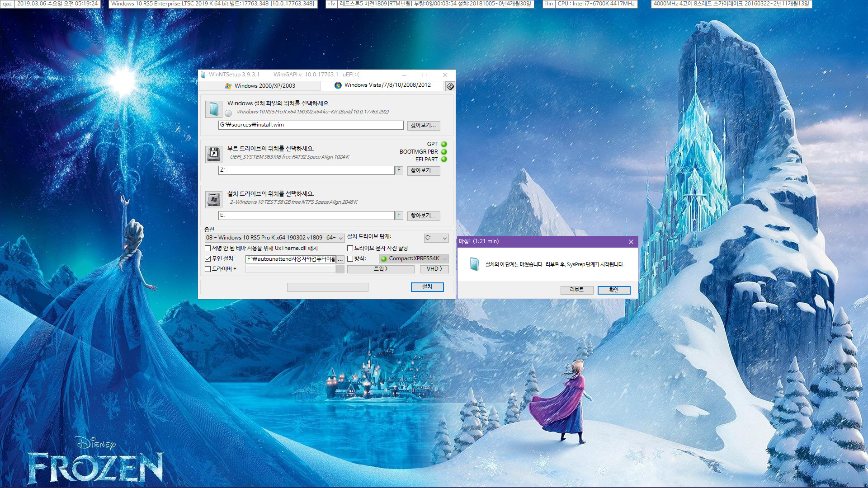The image size is (868, 488).
Task: Click the green dot beside Compact:XPRESS4K
Action: tap(384, 259)
